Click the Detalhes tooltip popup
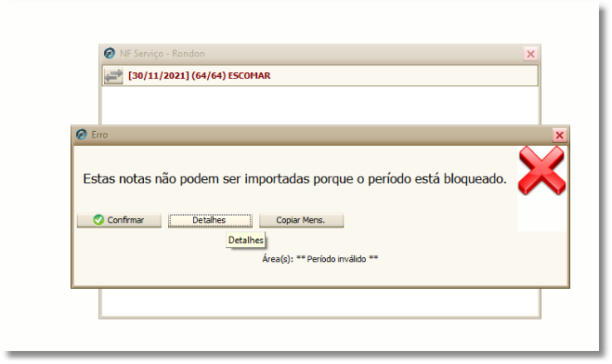This screenshot has width=612, height=364. click(x=246, y=240)
